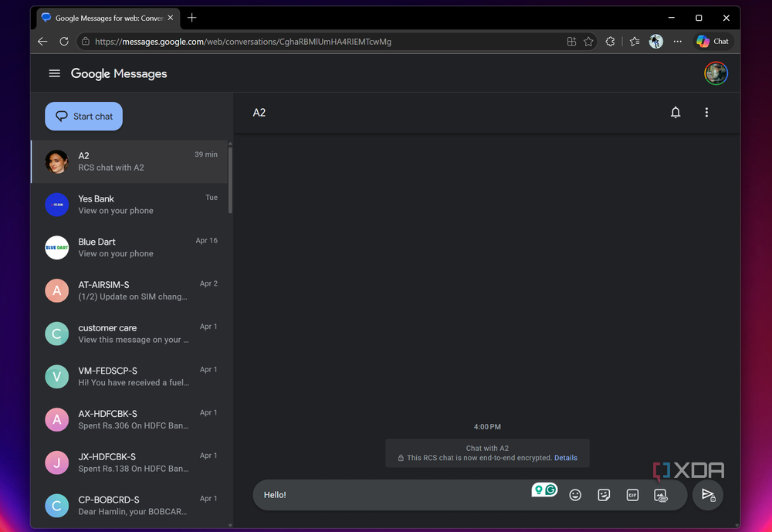The width and height of the screenshot is (772, 532).
Task: Open the VM-FEDSCP-S conversation
Action: pos(130,376)
